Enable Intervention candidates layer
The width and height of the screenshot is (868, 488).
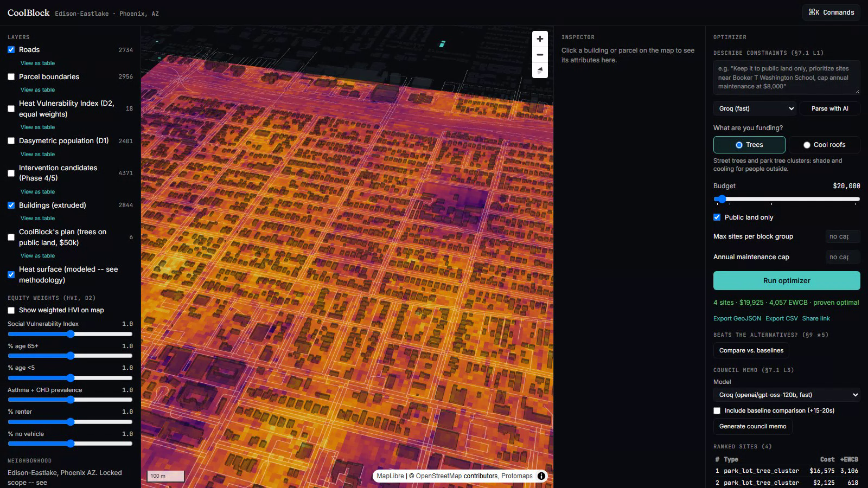pos(11,173)
